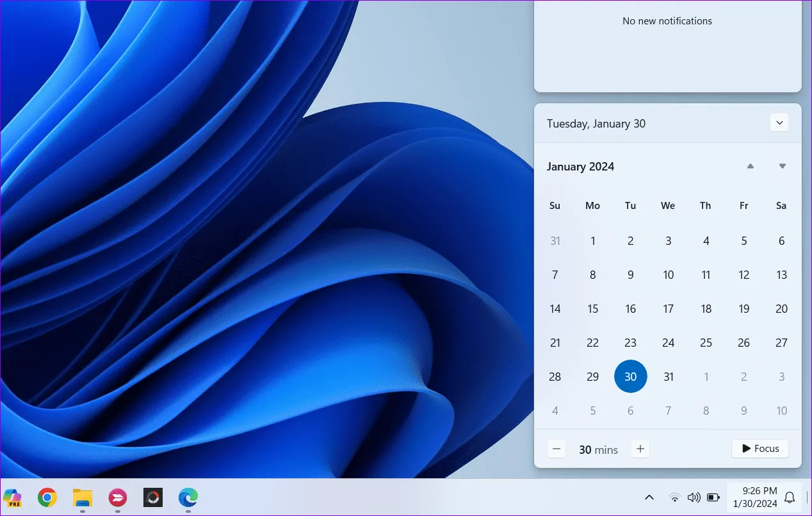
Task: Open the January 2024 month header
Action: 580,166
